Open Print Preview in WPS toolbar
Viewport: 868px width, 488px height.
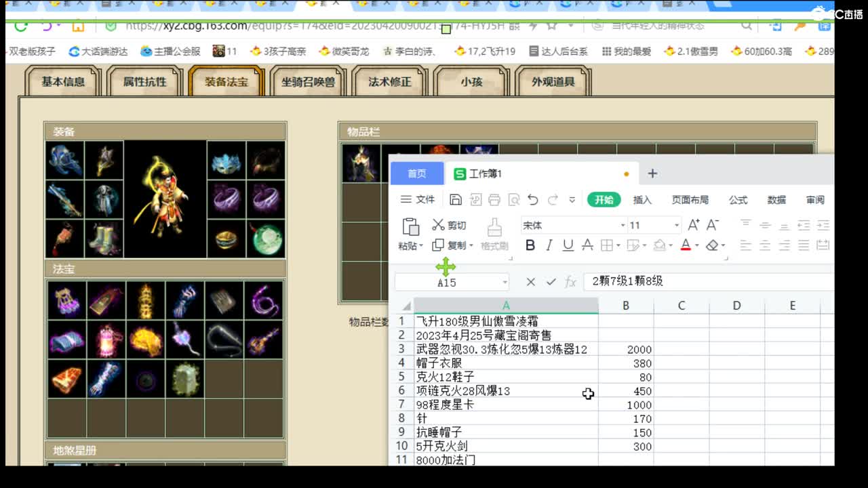tap(514, 200)
